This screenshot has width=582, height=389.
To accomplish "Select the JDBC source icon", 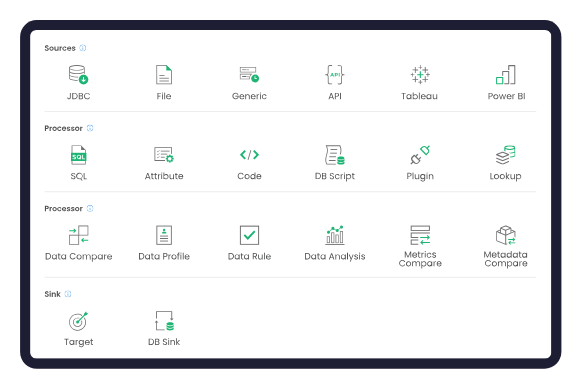I will point(78,75).
